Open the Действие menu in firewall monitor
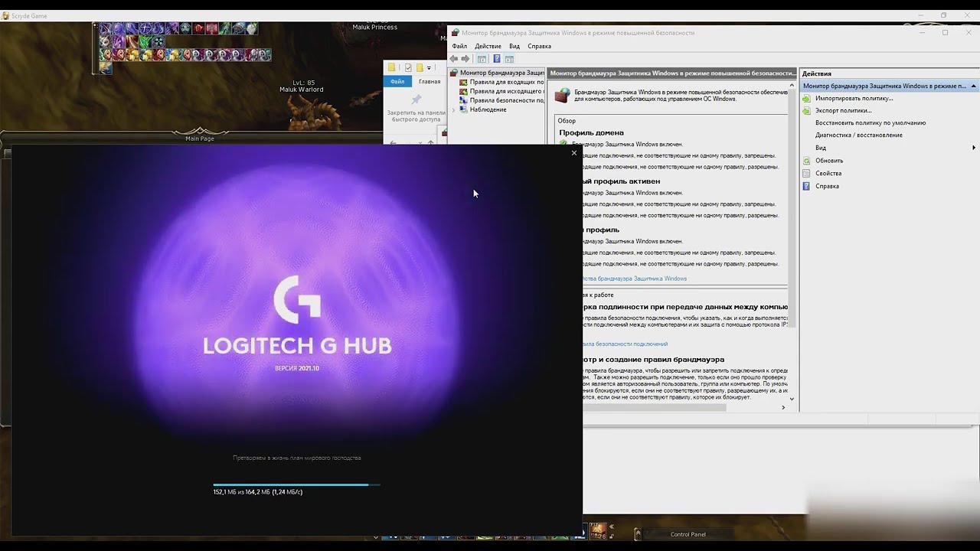 coord(488,46)
